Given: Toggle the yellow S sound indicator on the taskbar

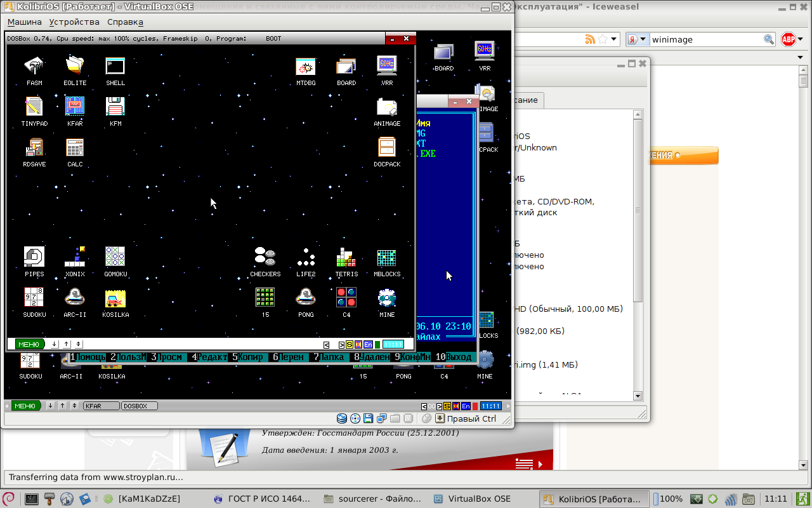Looking at the screenshot, I should (447, 406).
